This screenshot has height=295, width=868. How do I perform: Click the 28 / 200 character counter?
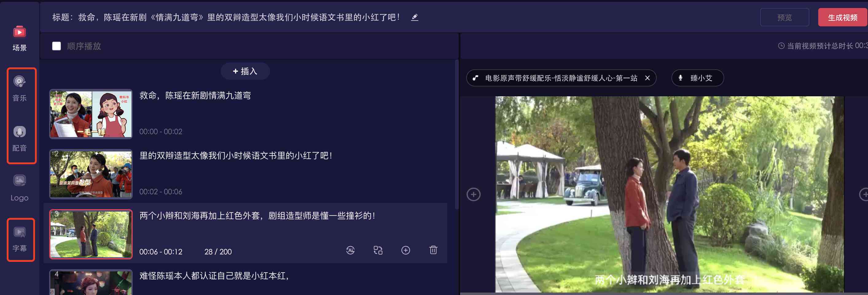[218, 252]
